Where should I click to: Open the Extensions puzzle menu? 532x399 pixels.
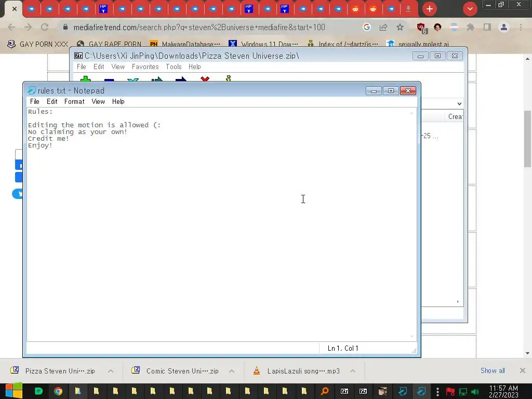(471, 27)
